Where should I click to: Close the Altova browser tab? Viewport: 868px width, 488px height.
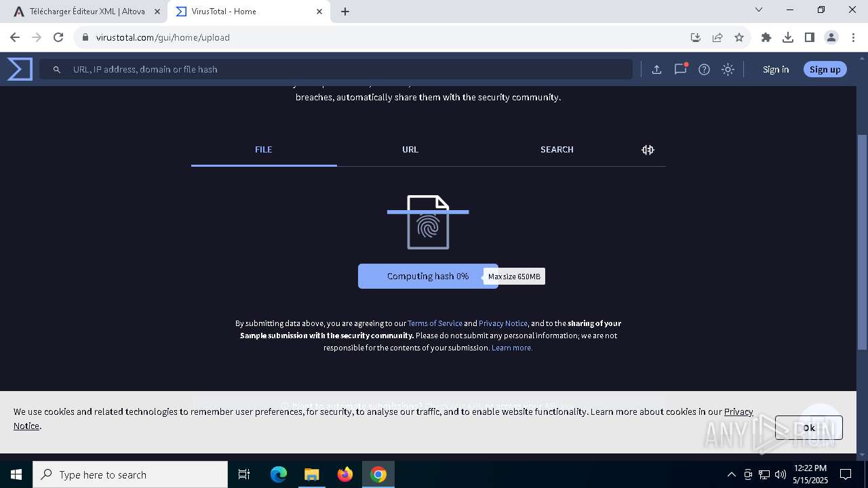click(x=157, y=12)
